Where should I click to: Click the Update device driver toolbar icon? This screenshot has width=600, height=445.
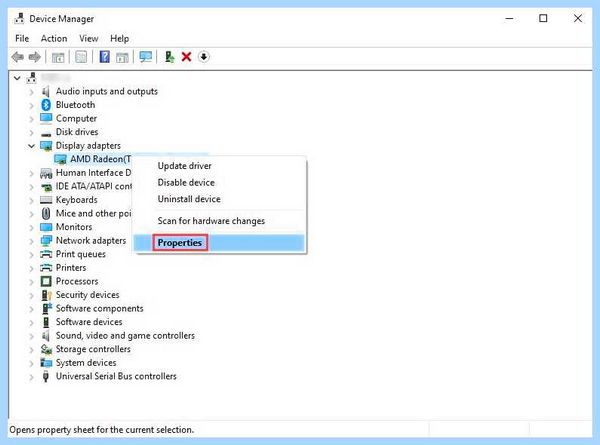(x=170, y=57)
